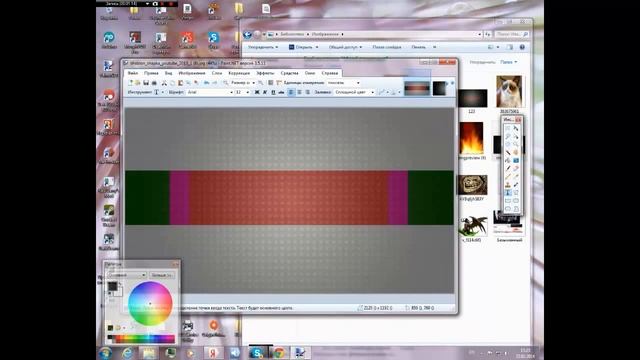Open the Effects menu (Эффекты)
This screenshot has width=640, height=360.
click(265, 73)
